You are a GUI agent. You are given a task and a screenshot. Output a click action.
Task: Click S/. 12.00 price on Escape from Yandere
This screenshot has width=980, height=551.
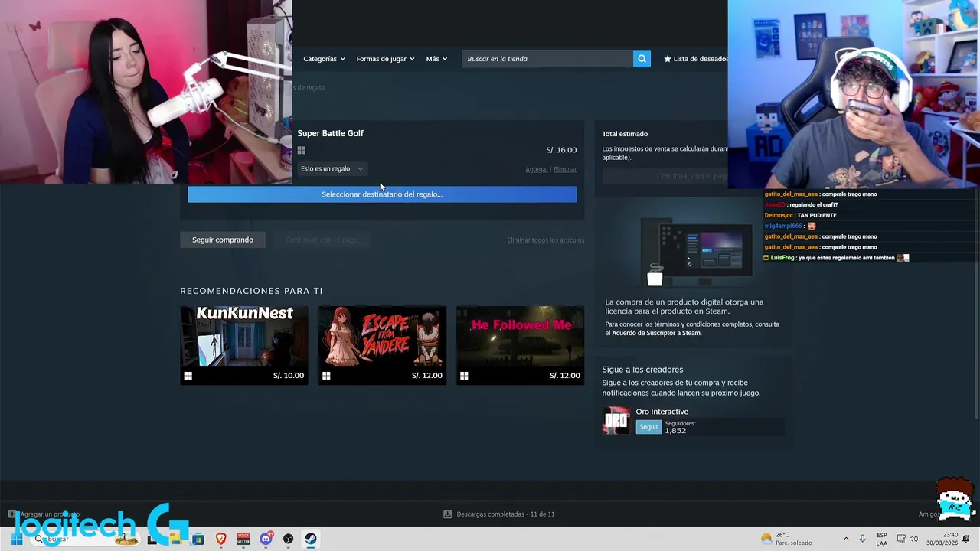coord(427,376)
